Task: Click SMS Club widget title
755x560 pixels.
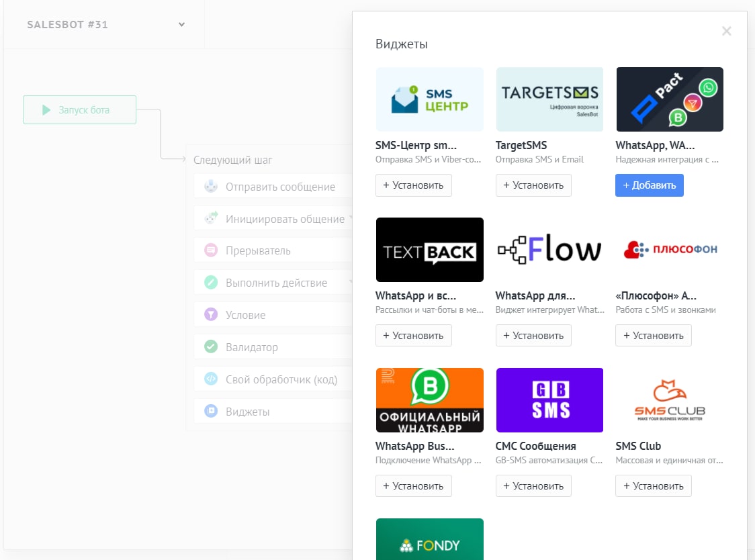Action: (638, 446)
